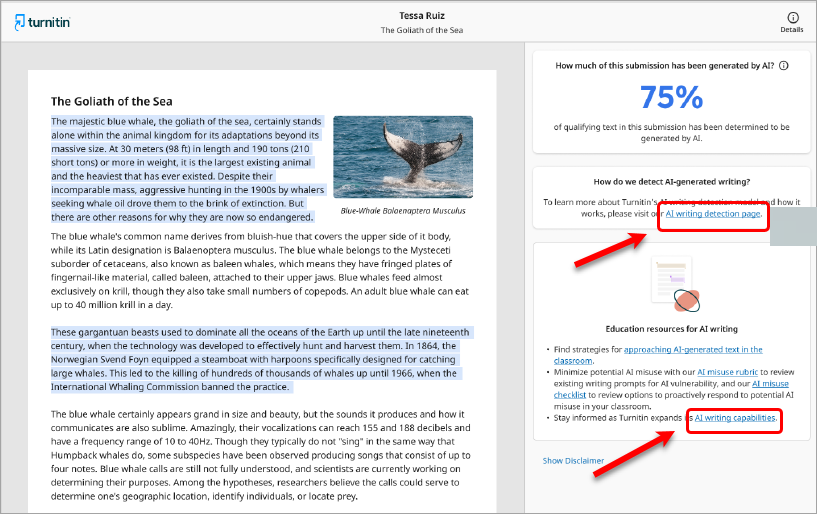Click the header subtitle The Goliath of the Sea

pos(422,30)
